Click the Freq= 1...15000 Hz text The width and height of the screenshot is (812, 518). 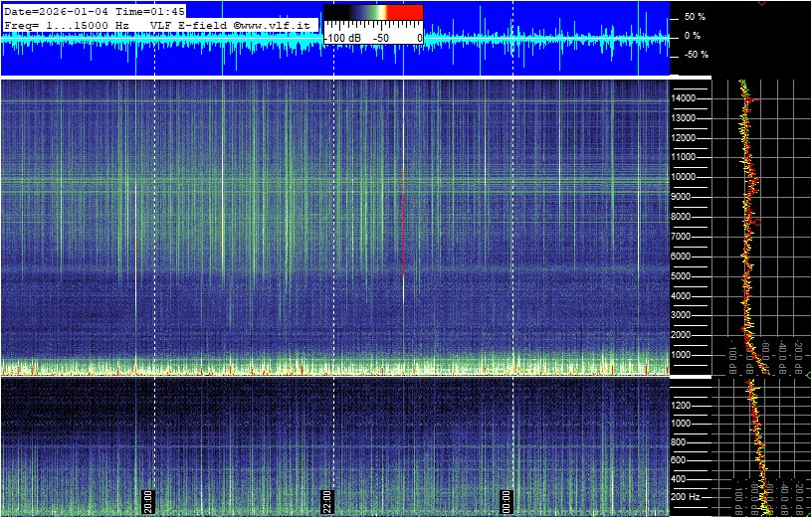coord(67,25)
